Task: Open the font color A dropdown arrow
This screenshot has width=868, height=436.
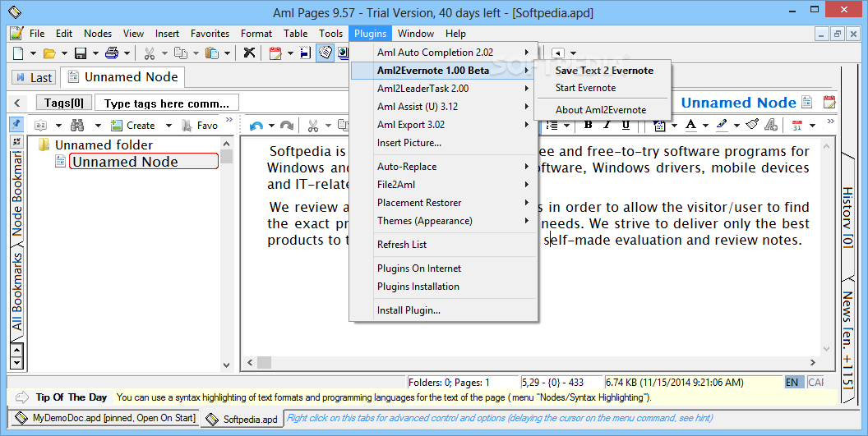Action: (705, 126)
